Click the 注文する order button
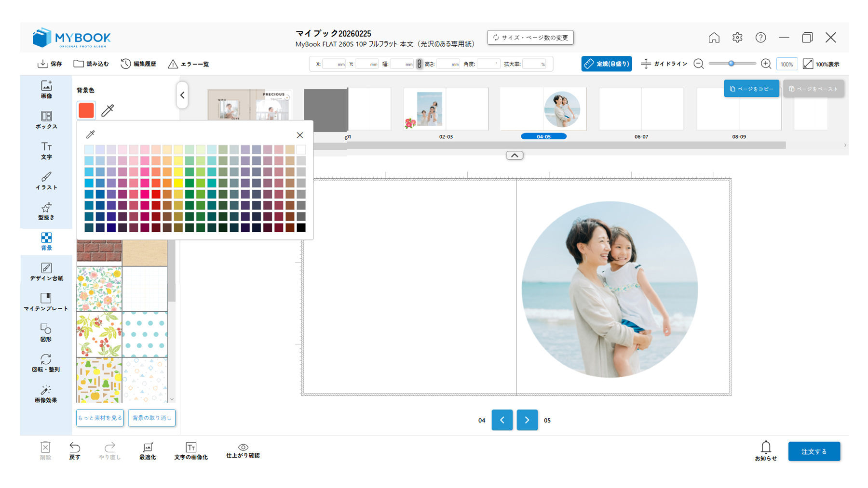Image resolution: width=868 pixels, height=488 pixels. [x=814, y=451]
